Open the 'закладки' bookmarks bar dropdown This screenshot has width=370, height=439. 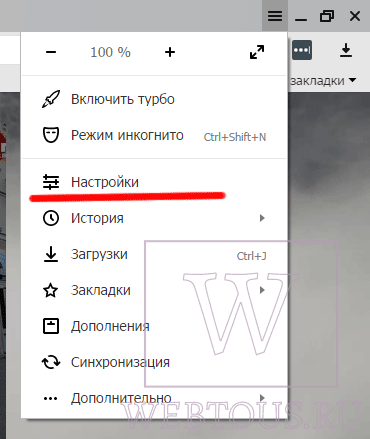(323, 81)
